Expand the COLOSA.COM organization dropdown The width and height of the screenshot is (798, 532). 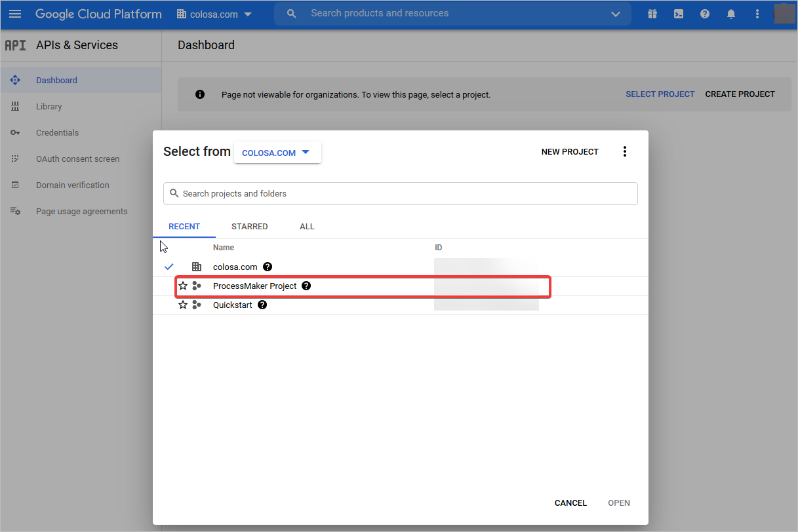(277, 153)
